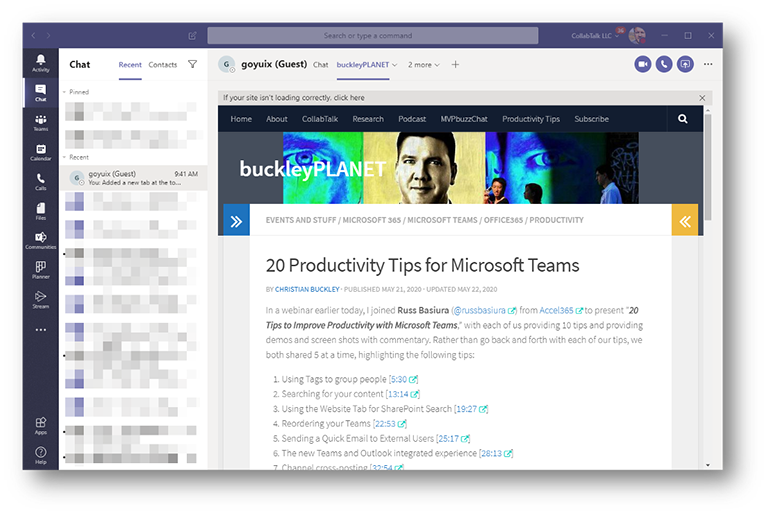Select the goyuix (Guest) chat entry

133,177
